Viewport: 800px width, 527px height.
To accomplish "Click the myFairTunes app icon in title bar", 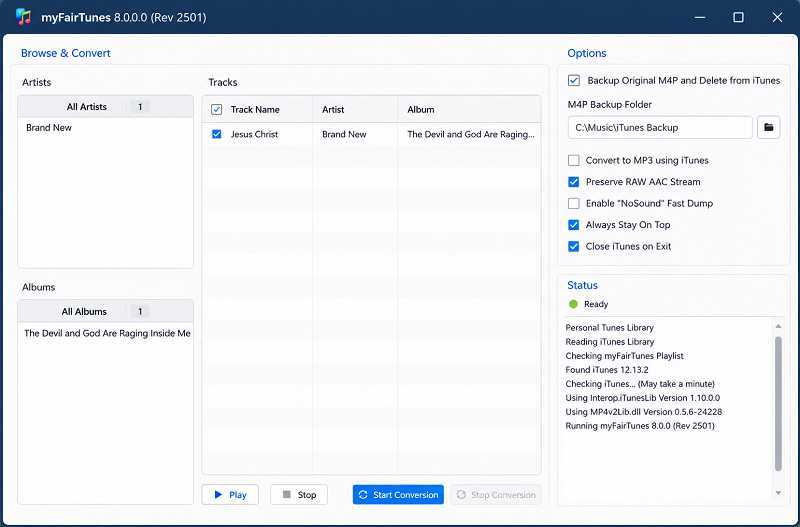I will point(23,17).
